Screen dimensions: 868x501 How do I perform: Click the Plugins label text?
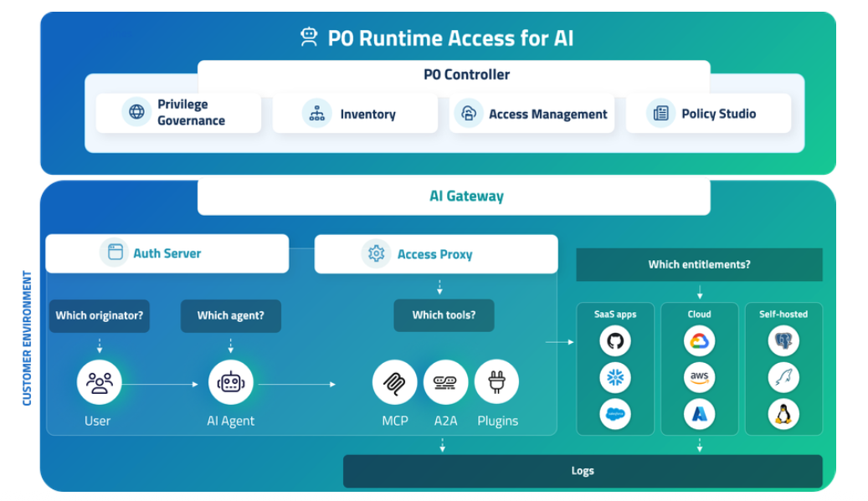tap(498, 421)
